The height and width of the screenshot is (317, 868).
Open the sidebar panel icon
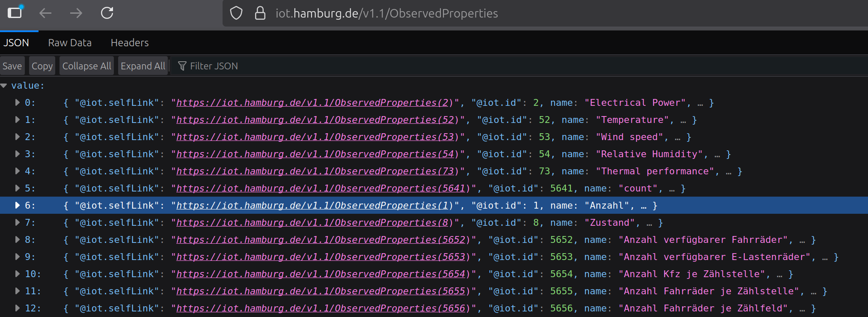(x=15, y=12)
